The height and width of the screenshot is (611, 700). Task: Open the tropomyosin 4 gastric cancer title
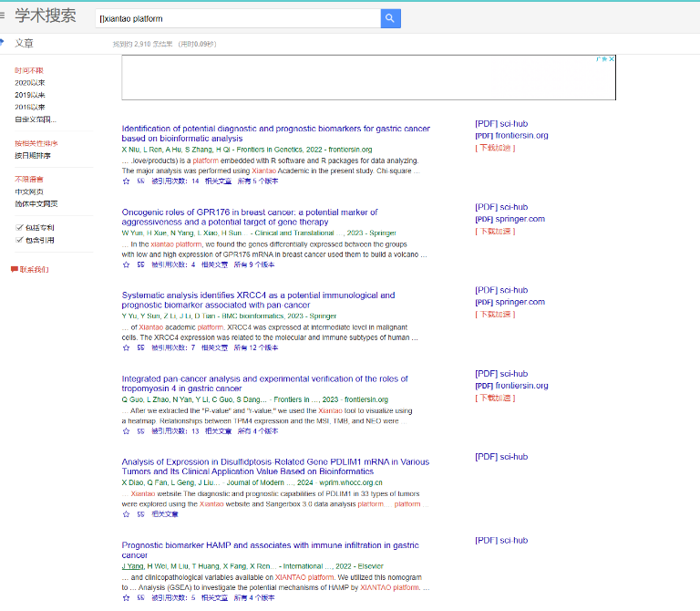264,384
